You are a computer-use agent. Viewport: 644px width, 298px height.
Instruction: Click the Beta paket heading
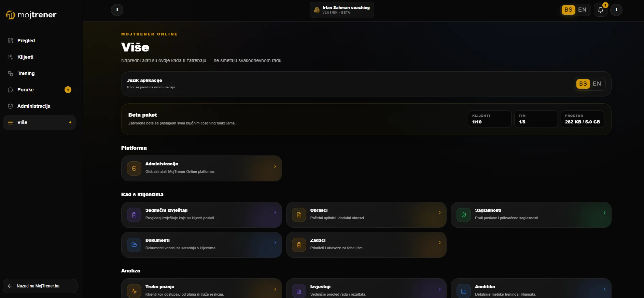(143, 115)
